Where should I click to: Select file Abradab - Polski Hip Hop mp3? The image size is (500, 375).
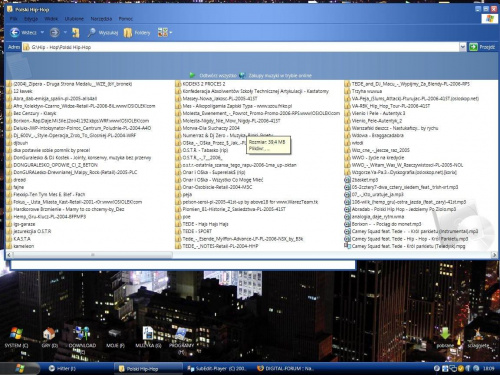[404, 209]
